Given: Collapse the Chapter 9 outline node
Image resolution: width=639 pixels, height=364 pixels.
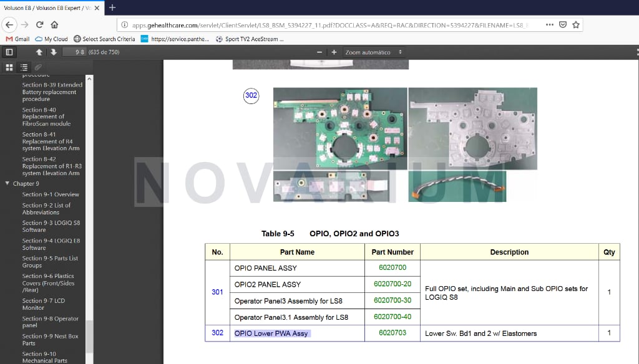Looking at the screenshot, I should 7,184.
